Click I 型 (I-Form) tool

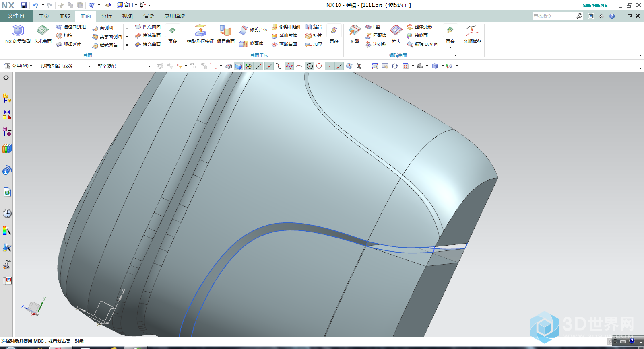tap(373, 27)
